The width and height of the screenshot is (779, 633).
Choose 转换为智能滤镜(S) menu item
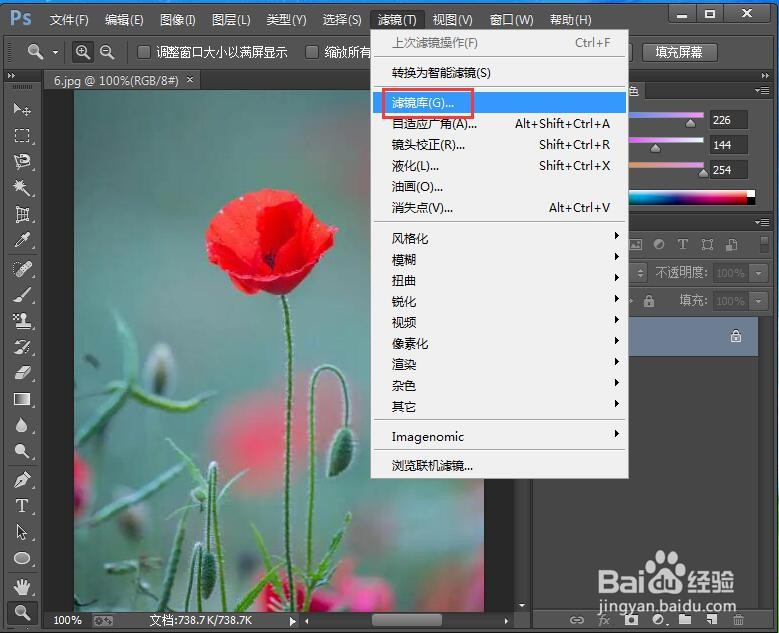[500, 73]
